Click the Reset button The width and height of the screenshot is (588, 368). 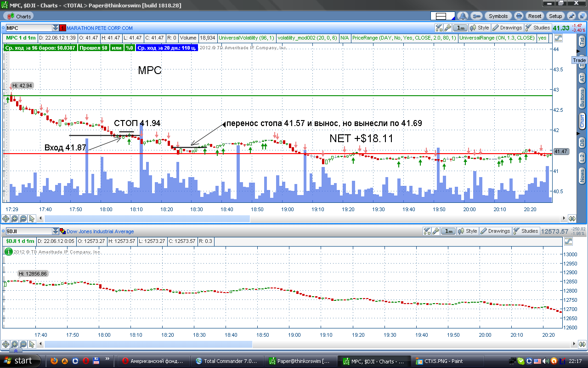click(535, 16)
